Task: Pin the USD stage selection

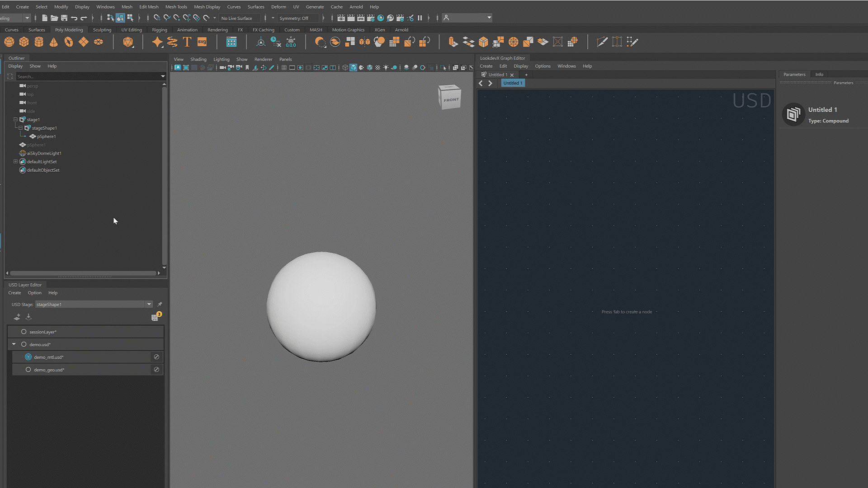Action: pyautogui.click(x=160, y=305)
